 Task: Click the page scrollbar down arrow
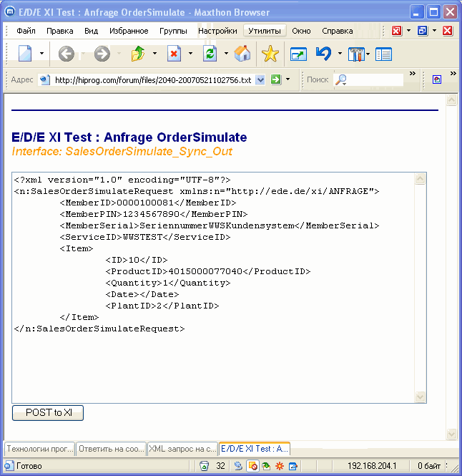click(452, 434)
